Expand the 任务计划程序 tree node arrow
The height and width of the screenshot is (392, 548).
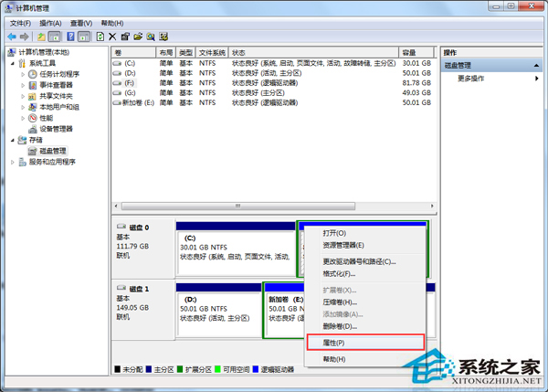coord(23,74)
